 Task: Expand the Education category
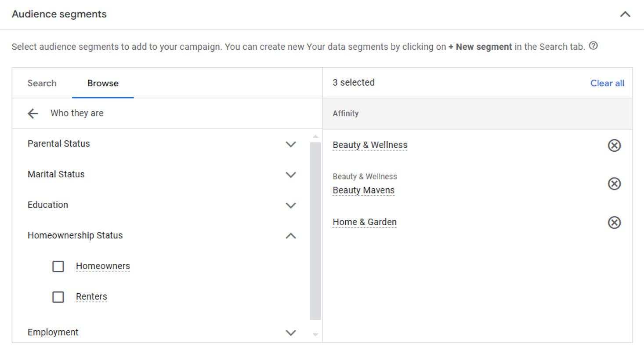pyautogui.click(x=290, y=205)
